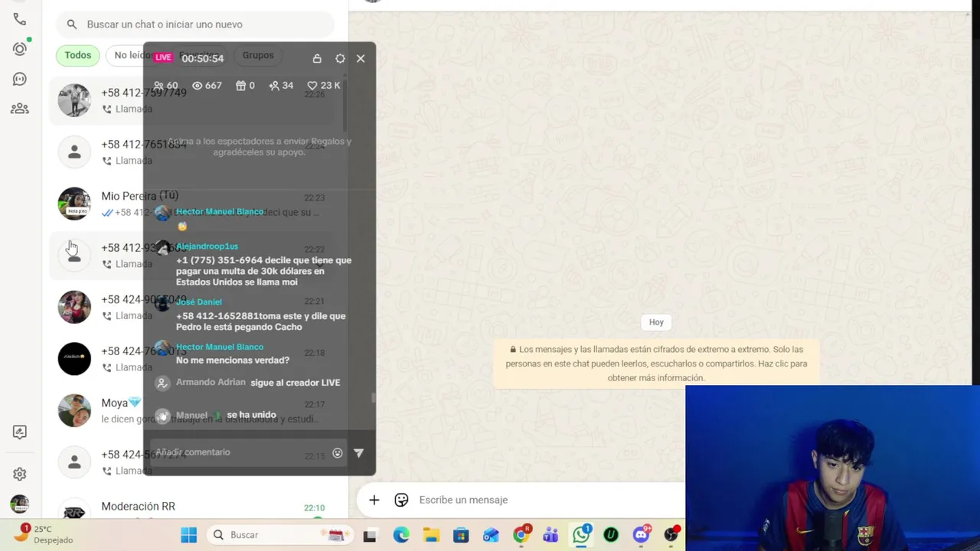Open WhatsApp settings gear in sidebar
Image resolution: width=980 pixels, height=551 pixels.
[20, 474]
